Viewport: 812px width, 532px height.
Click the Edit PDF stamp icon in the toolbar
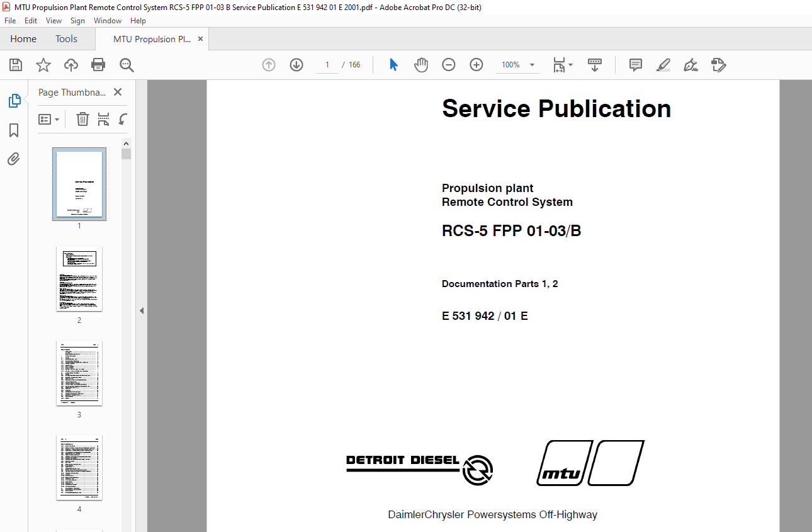coord(719,65)
